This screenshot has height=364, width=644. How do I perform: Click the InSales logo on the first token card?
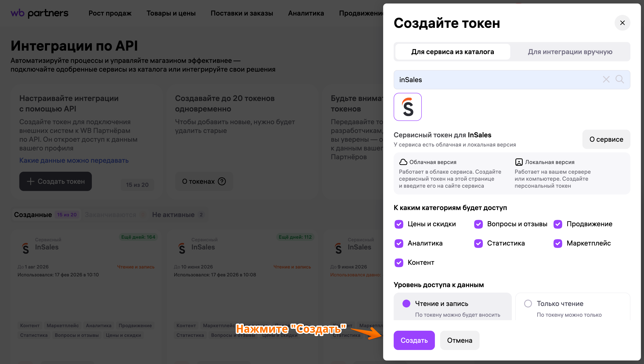(25, 248)
